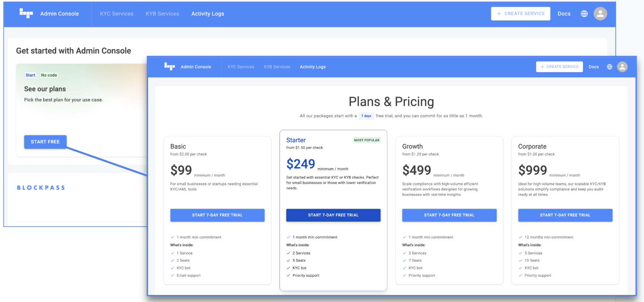Open language globe in back header
The height and width of the screenshot is (302, 644).
pos(584,14)
